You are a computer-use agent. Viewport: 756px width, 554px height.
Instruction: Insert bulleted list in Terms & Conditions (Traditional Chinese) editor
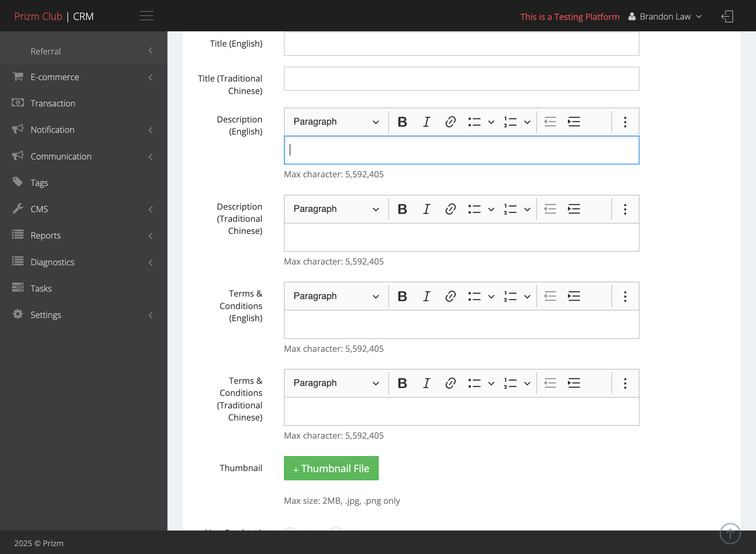click(x=475, y=383)
